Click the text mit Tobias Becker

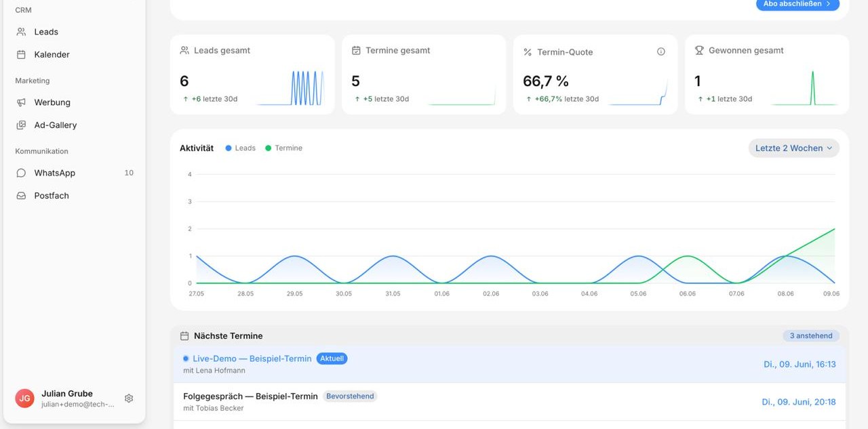tap(214, 408)
